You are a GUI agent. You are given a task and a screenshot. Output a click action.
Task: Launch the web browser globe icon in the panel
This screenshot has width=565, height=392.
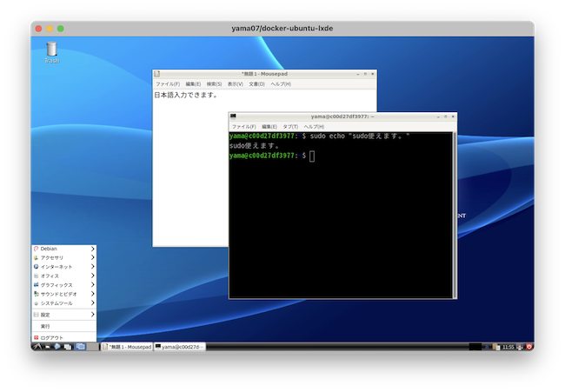tap(56, 347)
